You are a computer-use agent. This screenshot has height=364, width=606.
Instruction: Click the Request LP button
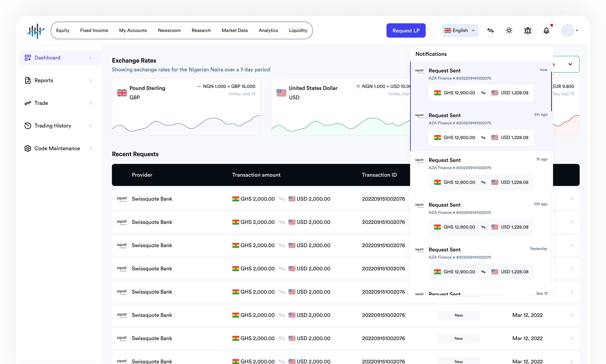click(x=406, y=30)
